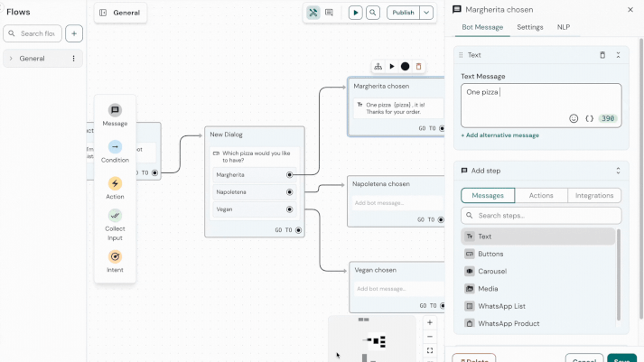Image resolution: width=644 pixels, height=362 pixels.
Task: Click the Action lightning bolt icon
Action: pos(115,183)
